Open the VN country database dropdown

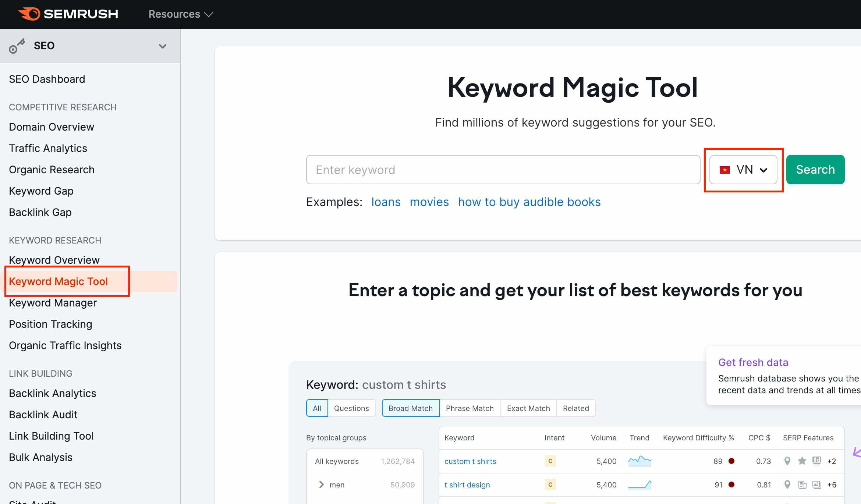pyautogui.click(x=743, y=170)
